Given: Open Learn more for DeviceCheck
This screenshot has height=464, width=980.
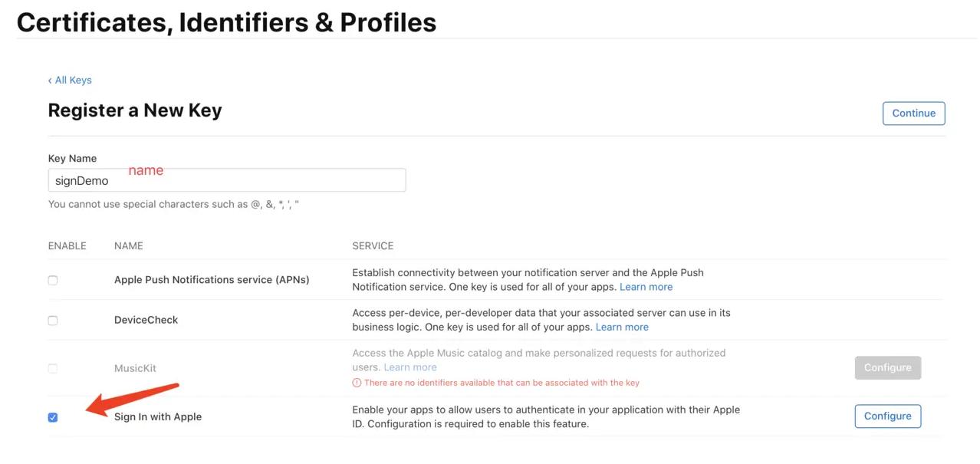Looking at the screenshot, I should tap(622, 326).
